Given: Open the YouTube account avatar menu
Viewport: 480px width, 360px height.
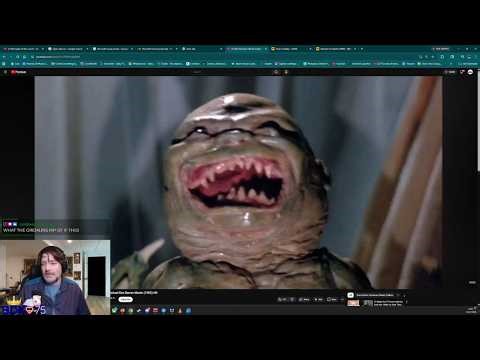Looking at the screenshot, I should click(470, 72).
